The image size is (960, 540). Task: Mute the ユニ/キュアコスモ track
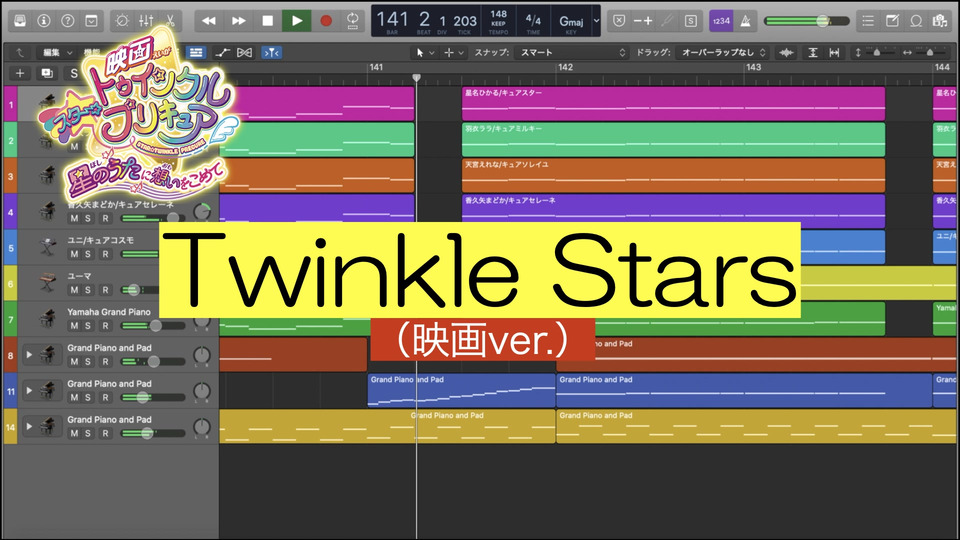74,254
